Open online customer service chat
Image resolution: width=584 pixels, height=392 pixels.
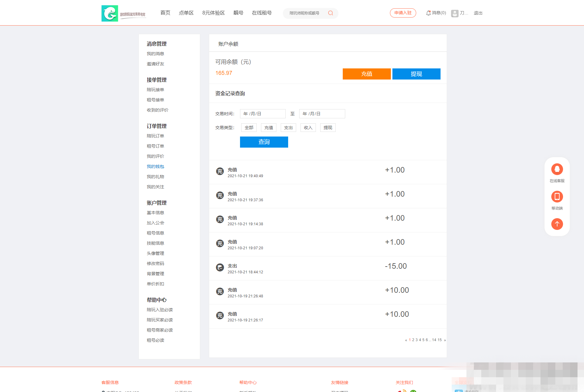click(557, 169)
